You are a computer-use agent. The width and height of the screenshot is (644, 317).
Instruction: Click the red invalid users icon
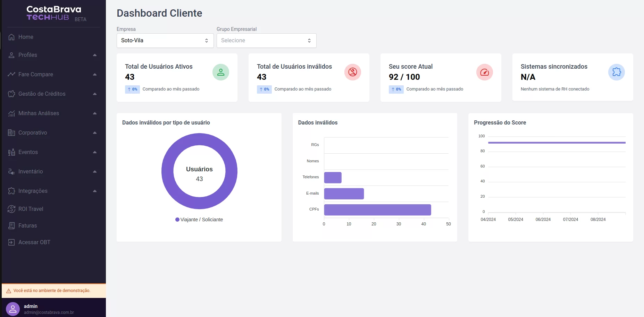click(352, 72)
